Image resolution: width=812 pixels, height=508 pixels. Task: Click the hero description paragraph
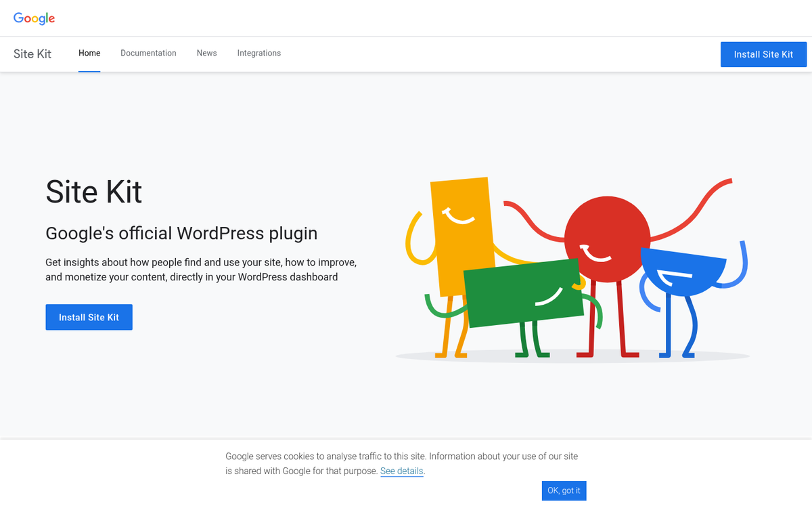coord(201,269)
